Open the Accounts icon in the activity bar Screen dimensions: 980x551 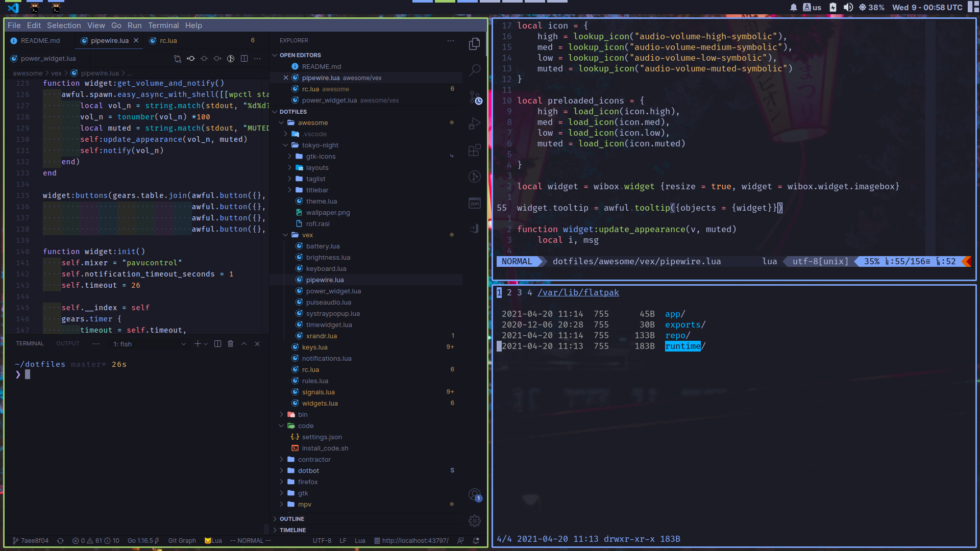tap(475, 494)
